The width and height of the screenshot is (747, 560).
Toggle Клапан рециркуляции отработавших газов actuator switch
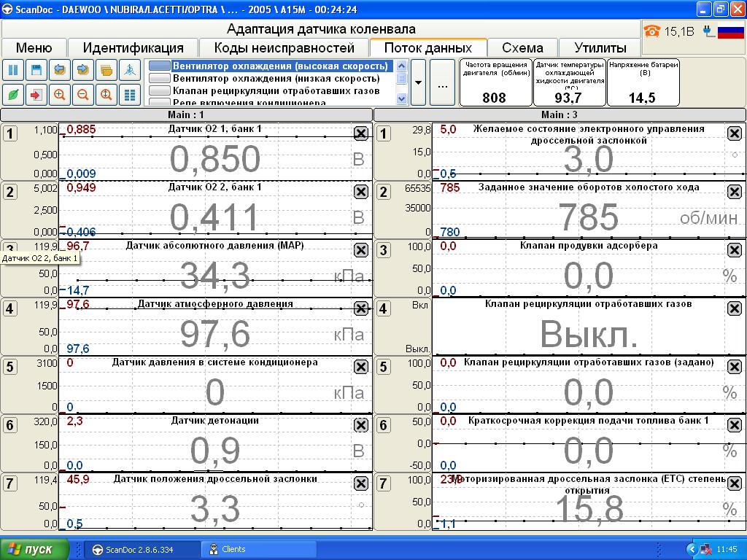pos(160,90)
